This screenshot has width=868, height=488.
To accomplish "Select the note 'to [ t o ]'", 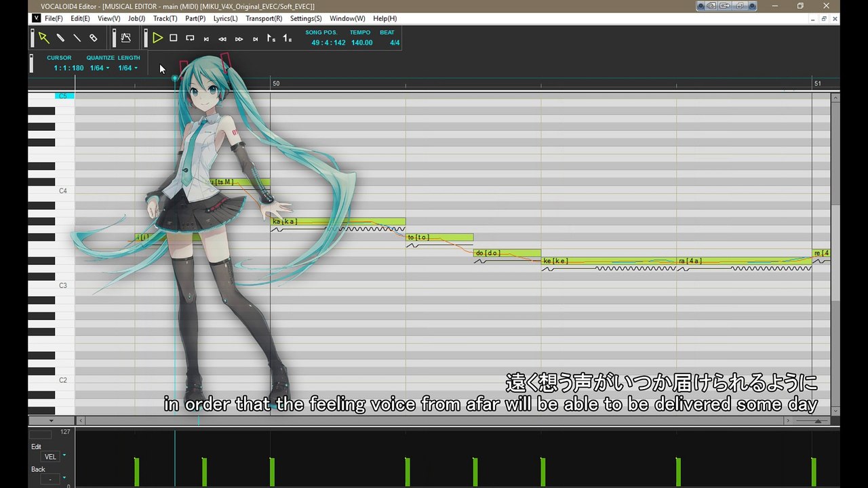I will (x=439, y=237).
